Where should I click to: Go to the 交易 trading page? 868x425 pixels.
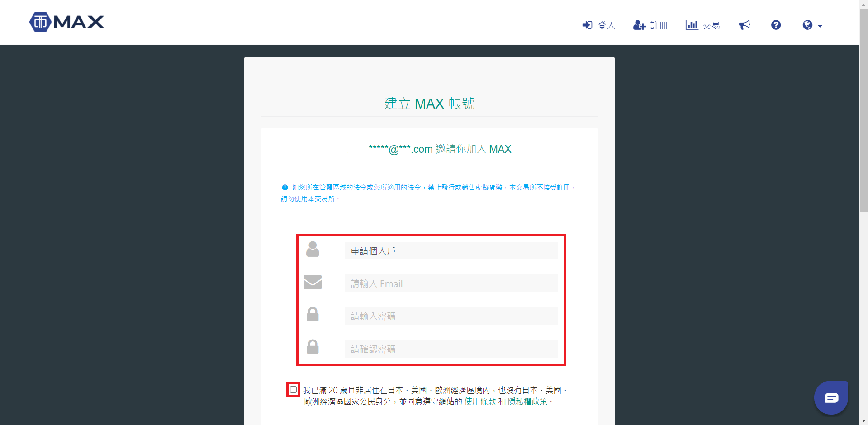(702, 25)
